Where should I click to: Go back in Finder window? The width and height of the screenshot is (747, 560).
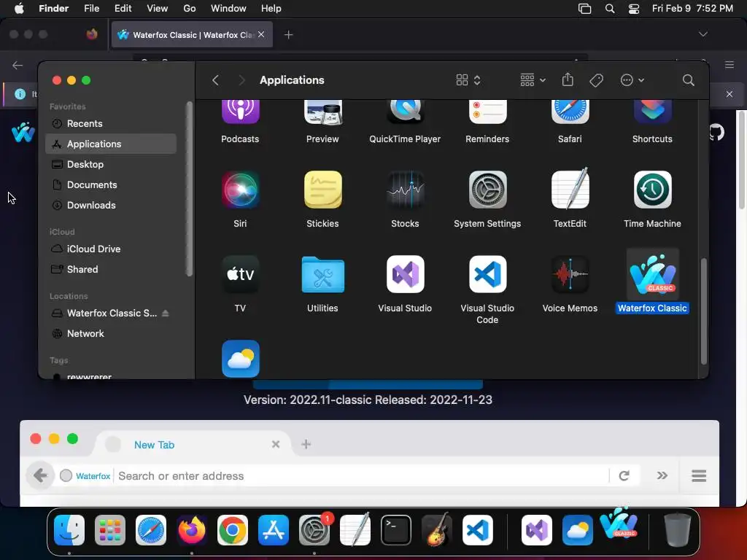coord(215,80)
